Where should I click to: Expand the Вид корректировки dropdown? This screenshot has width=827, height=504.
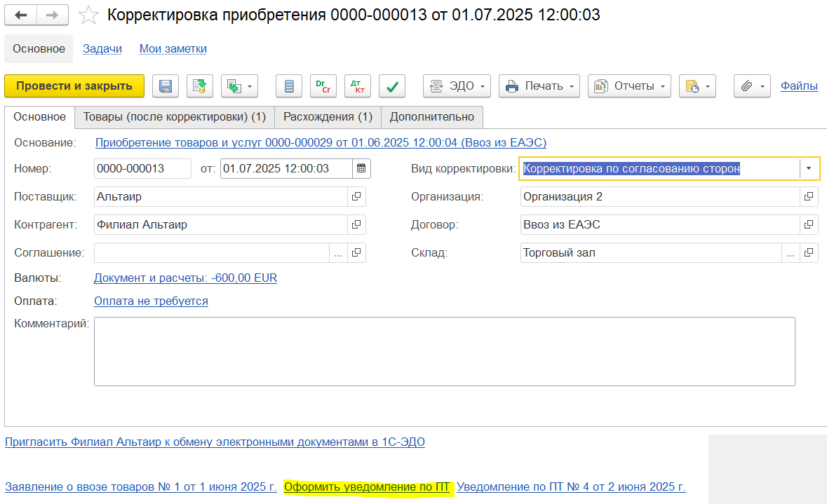click(809, 168)
